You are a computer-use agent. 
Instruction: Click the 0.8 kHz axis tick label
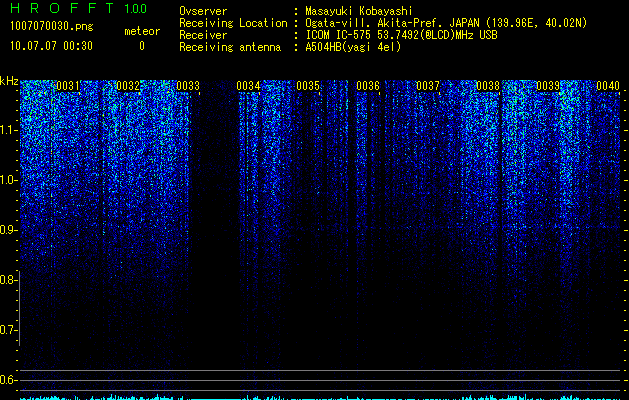(x=8, y=280)
